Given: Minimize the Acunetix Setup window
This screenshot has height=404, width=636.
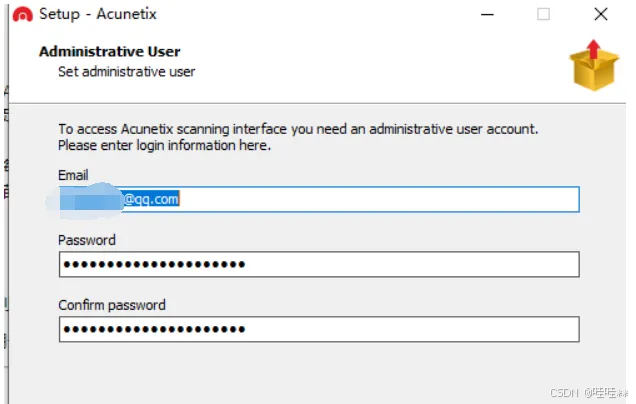Looking at the screenshot, I should pos(487,15).
